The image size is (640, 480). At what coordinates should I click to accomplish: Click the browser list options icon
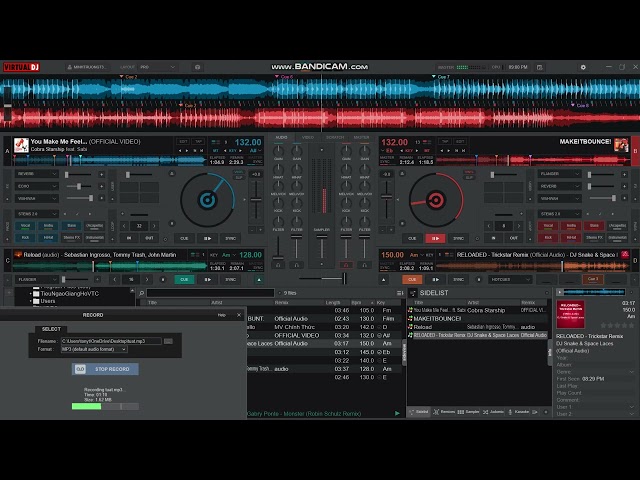click(400, 293)
